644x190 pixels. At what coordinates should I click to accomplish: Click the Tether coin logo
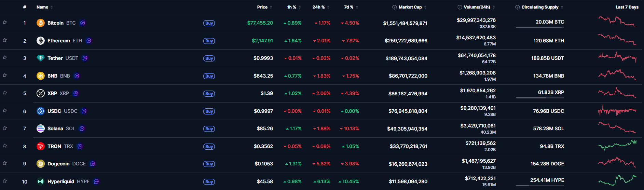point(41,58)
